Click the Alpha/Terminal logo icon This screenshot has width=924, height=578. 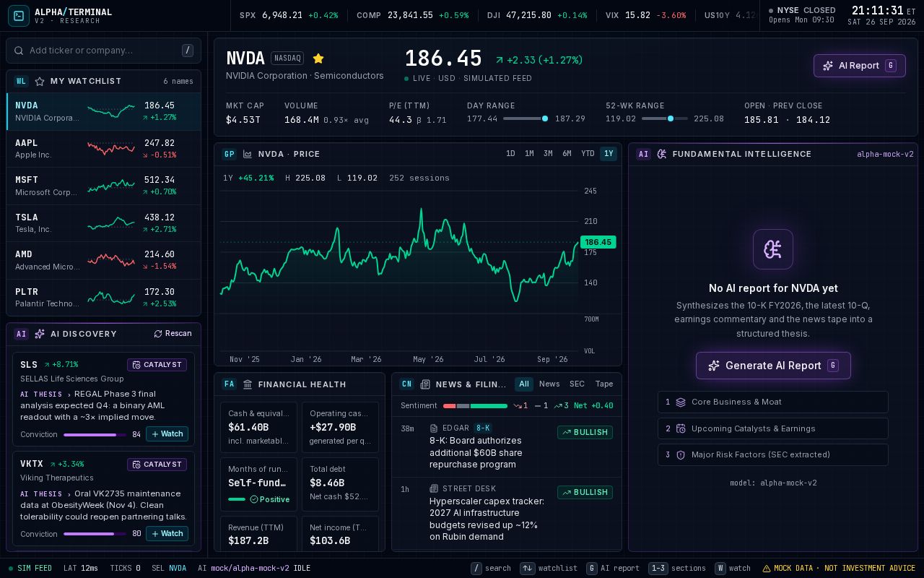(19, 15)
